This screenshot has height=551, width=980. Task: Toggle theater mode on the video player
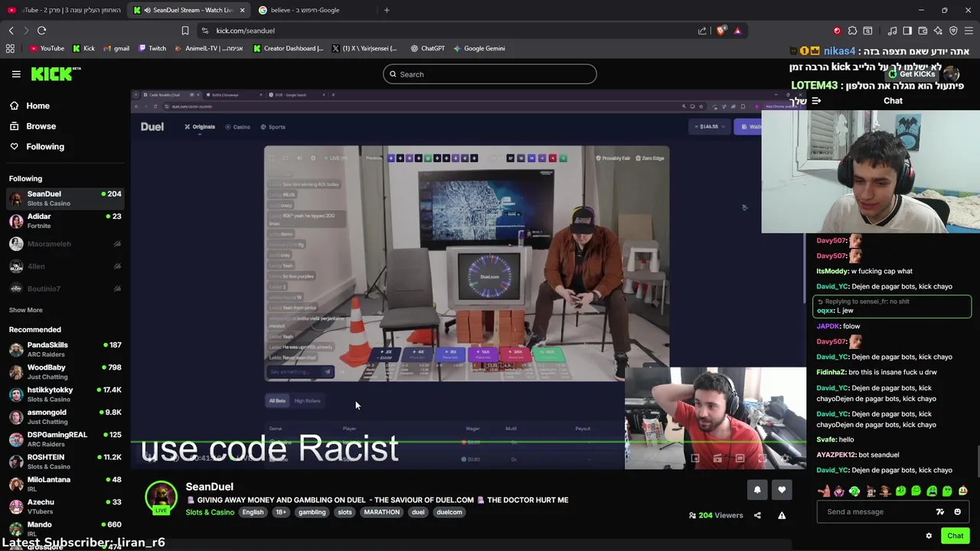pos(740,458)
